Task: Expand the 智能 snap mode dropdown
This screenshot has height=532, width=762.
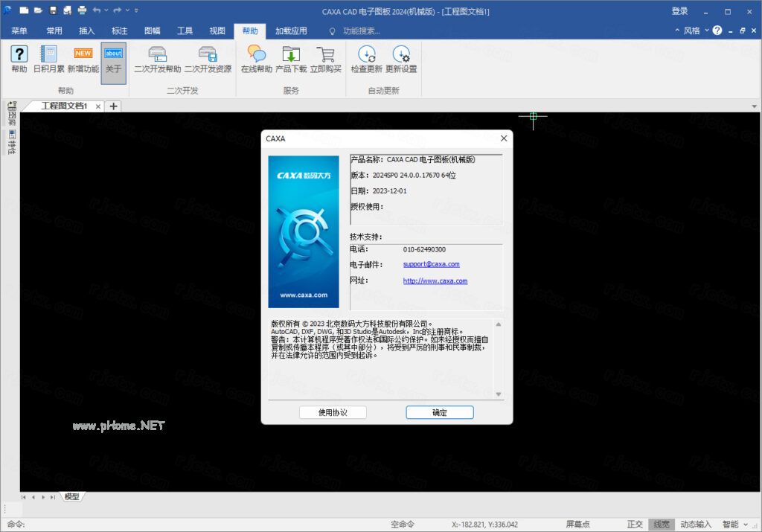Action: pyautogui.click(x=743, y=524)
